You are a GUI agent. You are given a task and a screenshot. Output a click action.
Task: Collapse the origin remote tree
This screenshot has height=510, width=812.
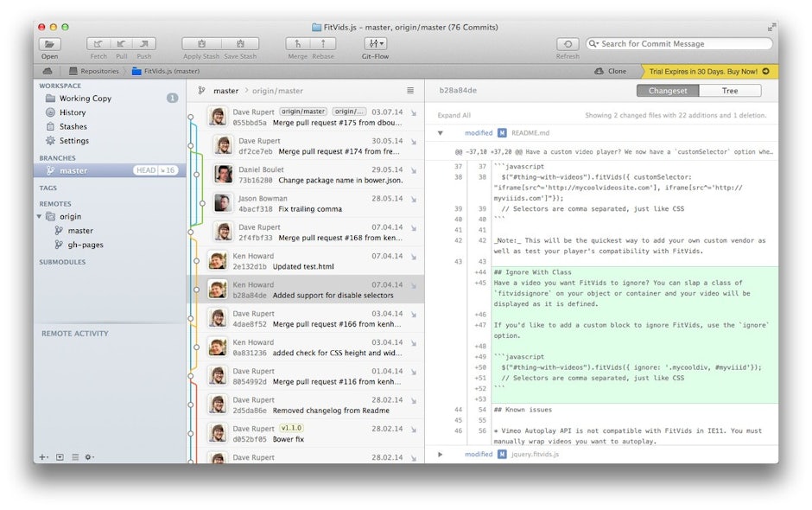point(40,217)
